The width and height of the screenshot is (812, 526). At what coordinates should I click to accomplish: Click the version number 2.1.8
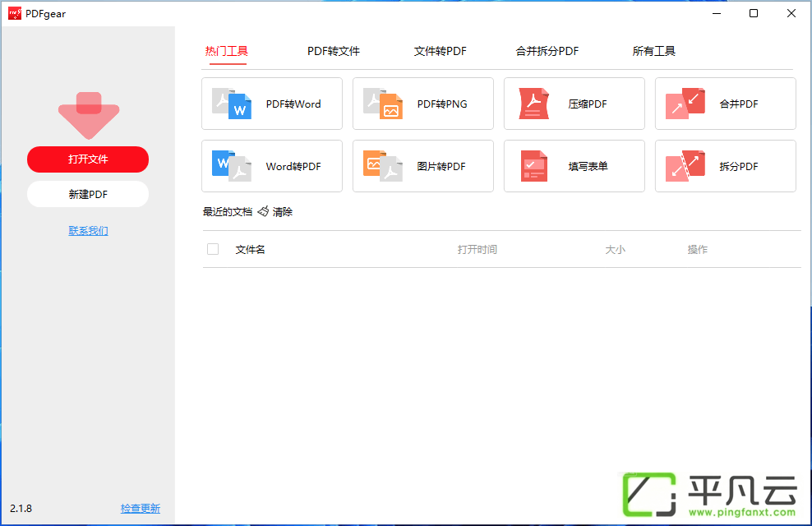[x=21, y=509]
